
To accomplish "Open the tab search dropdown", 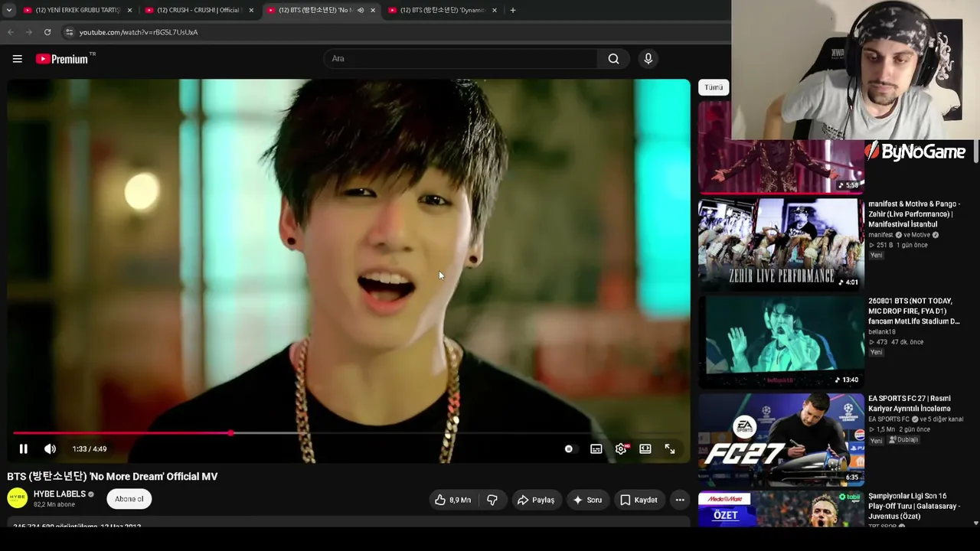I will tap(9, 10).
